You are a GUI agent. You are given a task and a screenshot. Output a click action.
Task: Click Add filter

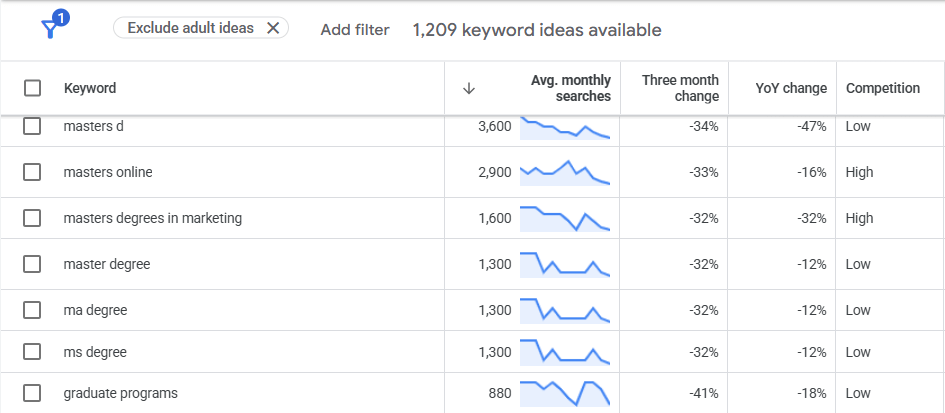[355, 30]
